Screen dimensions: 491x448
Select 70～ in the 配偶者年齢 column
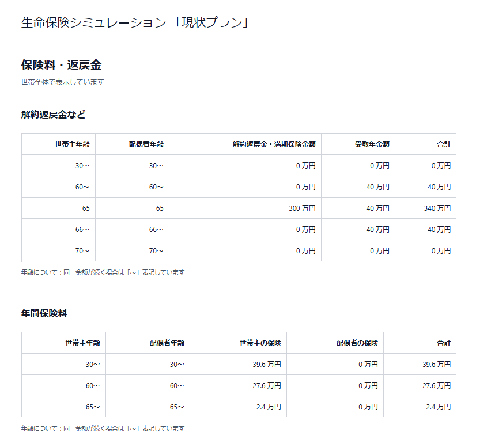pyautogui.click(x=156, y=250)
